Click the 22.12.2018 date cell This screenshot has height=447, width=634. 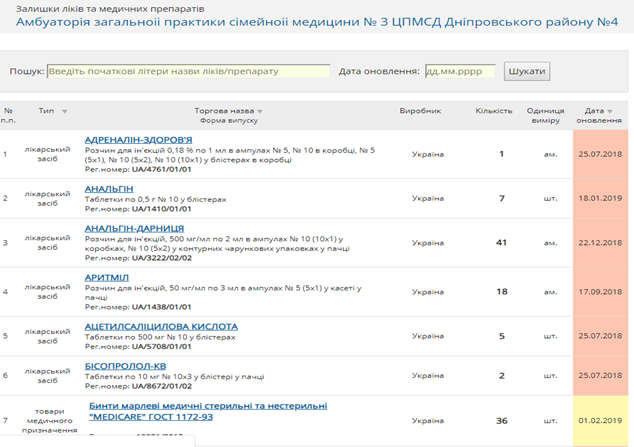coord(599,243)
